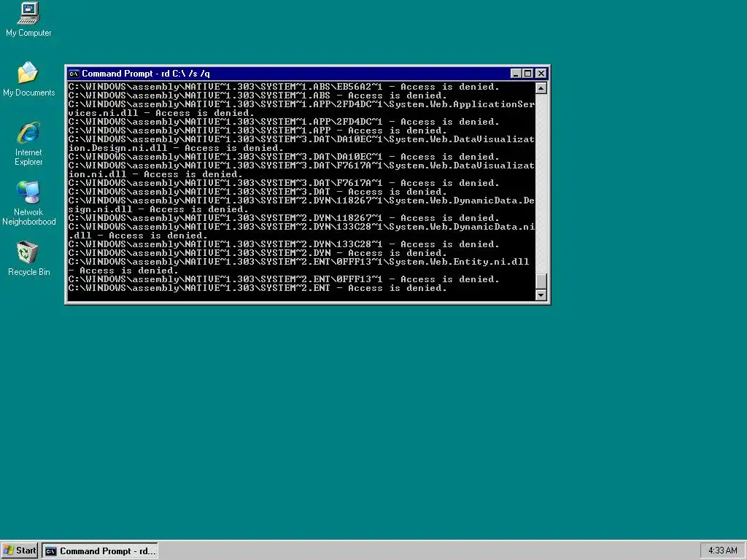Screen dimensions: 747x560
Task: Select the Network Neighborhood desktop icon
Action: point(28,203)
